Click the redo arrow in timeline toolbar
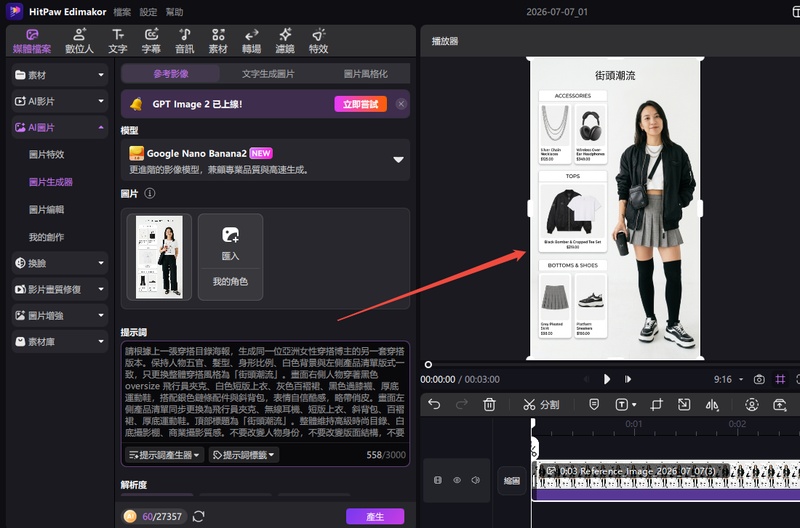The width and height of the screenshot is (800, 528). coord(462,405)
